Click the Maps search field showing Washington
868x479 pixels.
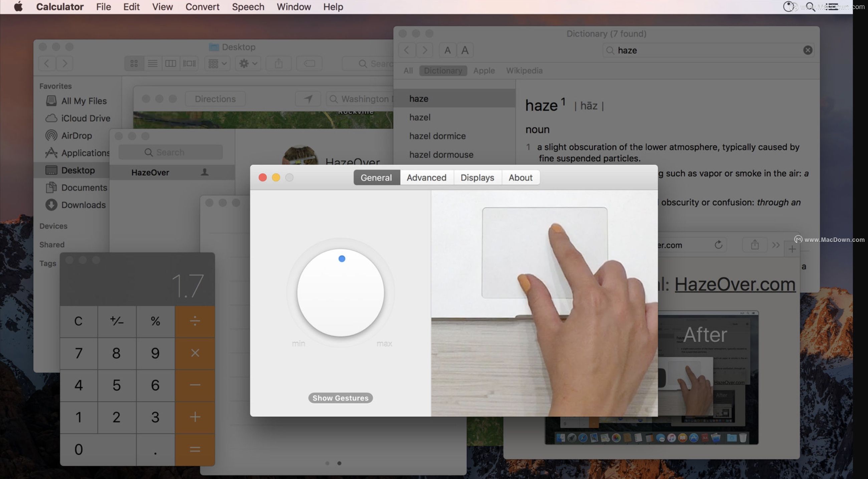[360, 99]
